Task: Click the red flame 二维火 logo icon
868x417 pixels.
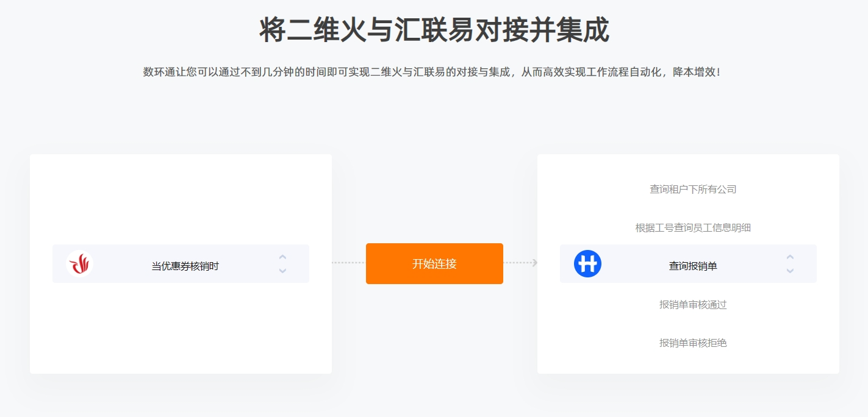Action: [x=80, y=264]
